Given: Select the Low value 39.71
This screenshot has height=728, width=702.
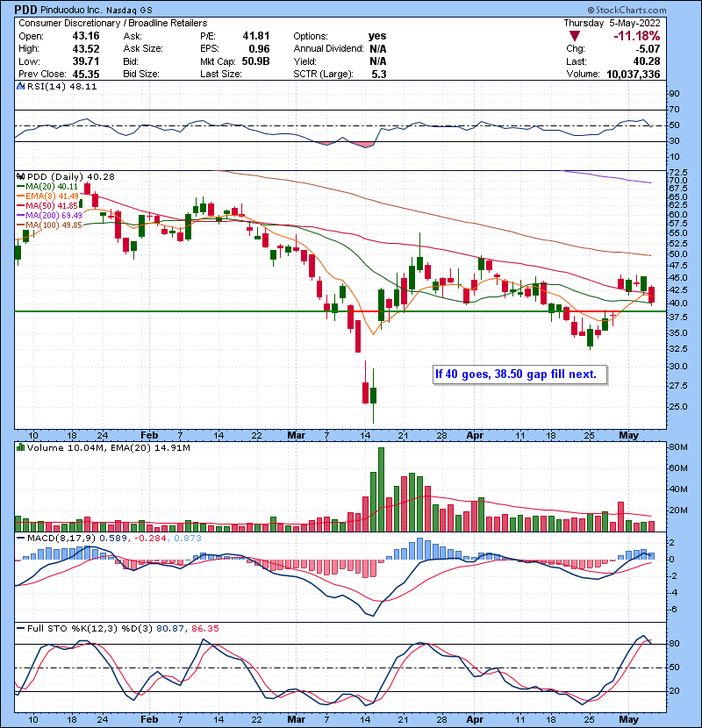Looking at the screenshot, I should 85,61.
